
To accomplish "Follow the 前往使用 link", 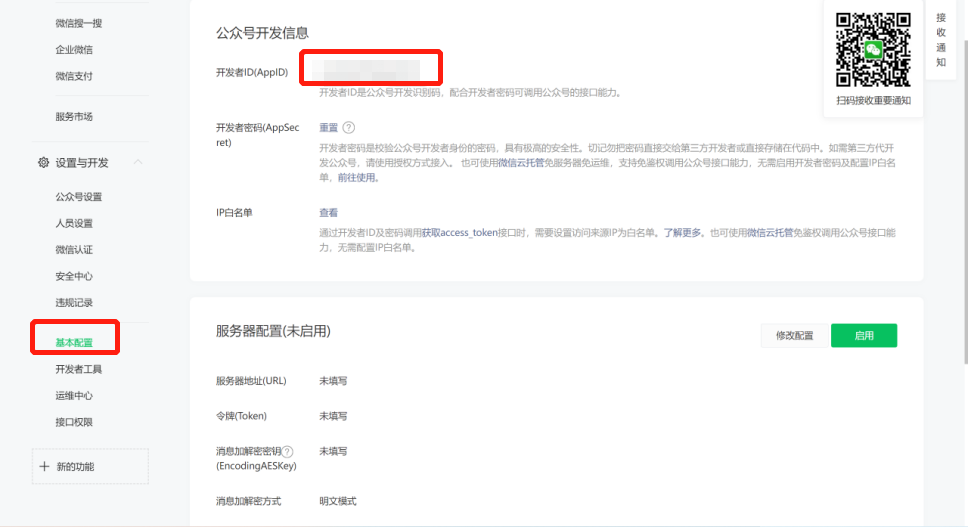I will (356, 178).
